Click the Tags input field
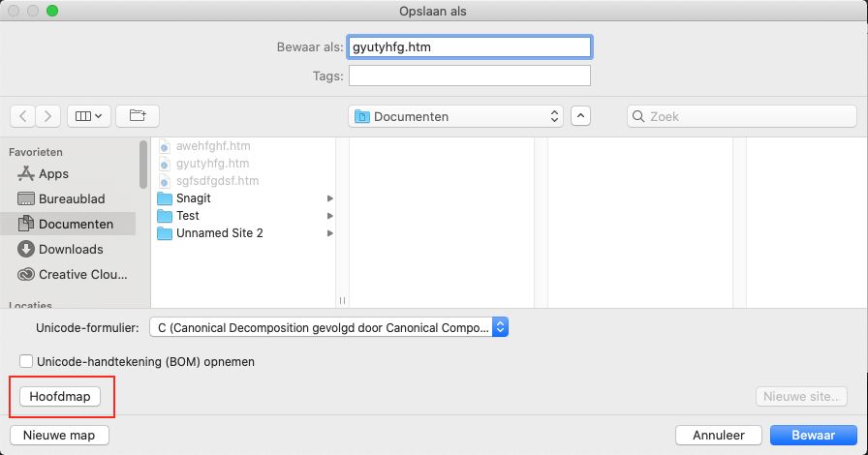 (x=470, y=76)
